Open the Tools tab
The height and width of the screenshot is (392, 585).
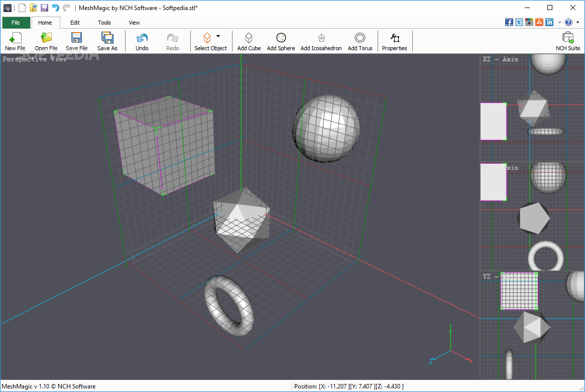point(104,23)
